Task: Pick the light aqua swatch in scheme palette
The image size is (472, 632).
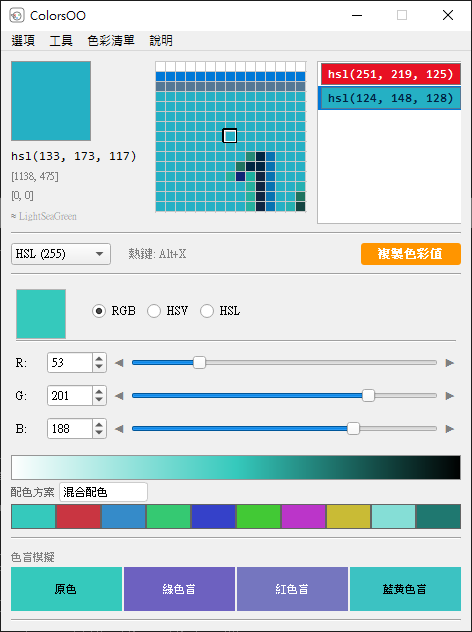Action: 393,516
